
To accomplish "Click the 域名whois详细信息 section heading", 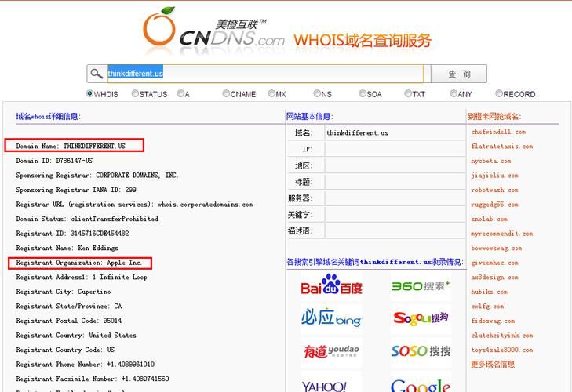I will point(49,116).
